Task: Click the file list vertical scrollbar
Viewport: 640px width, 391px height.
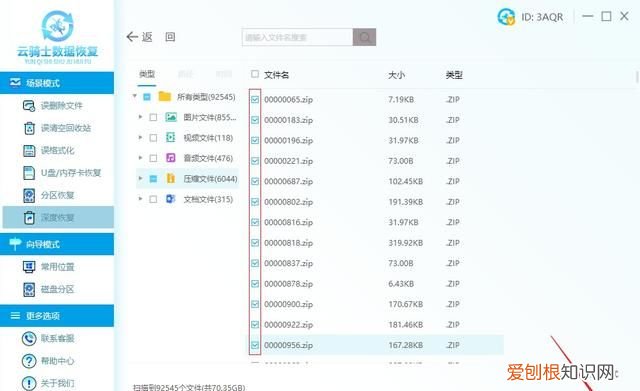Action: [637, 77]
